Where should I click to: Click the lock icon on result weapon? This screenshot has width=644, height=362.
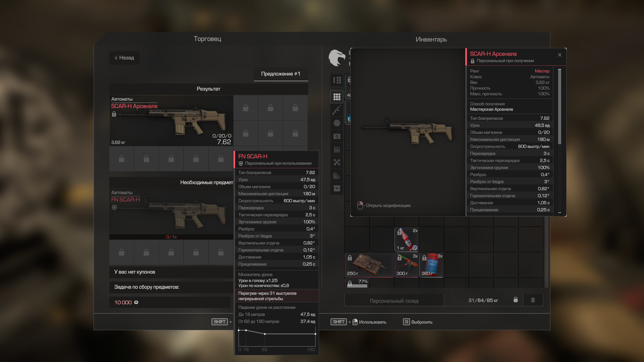[x=114, y=114]
